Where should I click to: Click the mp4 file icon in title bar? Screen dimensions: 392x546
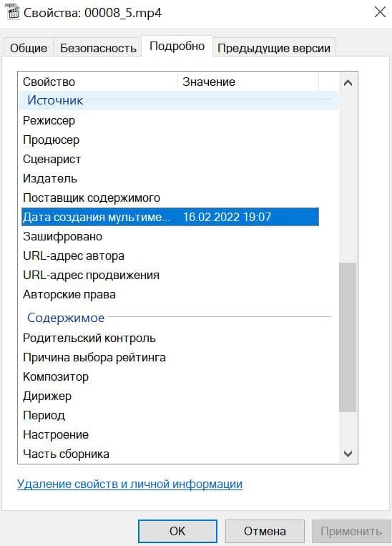[13, 13]
